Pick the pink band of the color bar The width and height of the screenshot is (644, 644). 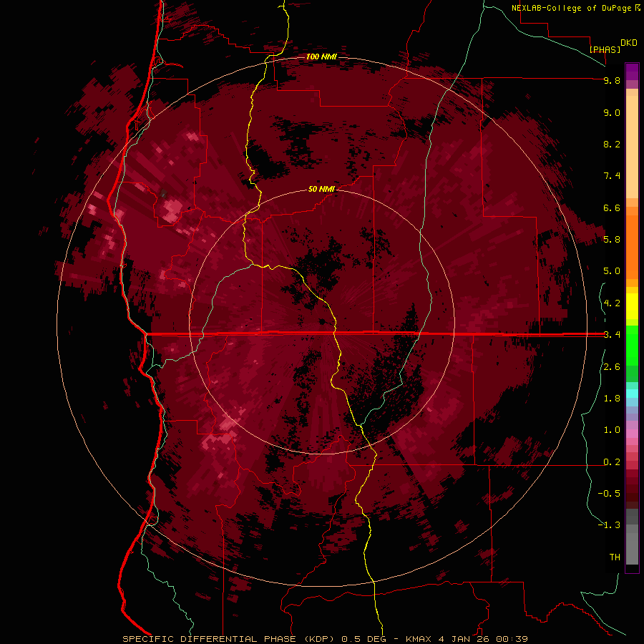click(x=632, y=434)
